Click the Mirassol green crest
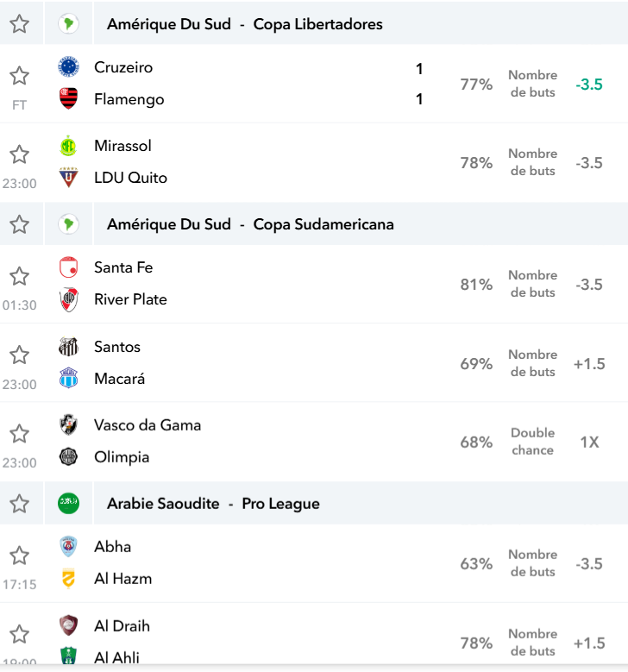Screen dimensions: 628x672 click(x=68, y=146)
